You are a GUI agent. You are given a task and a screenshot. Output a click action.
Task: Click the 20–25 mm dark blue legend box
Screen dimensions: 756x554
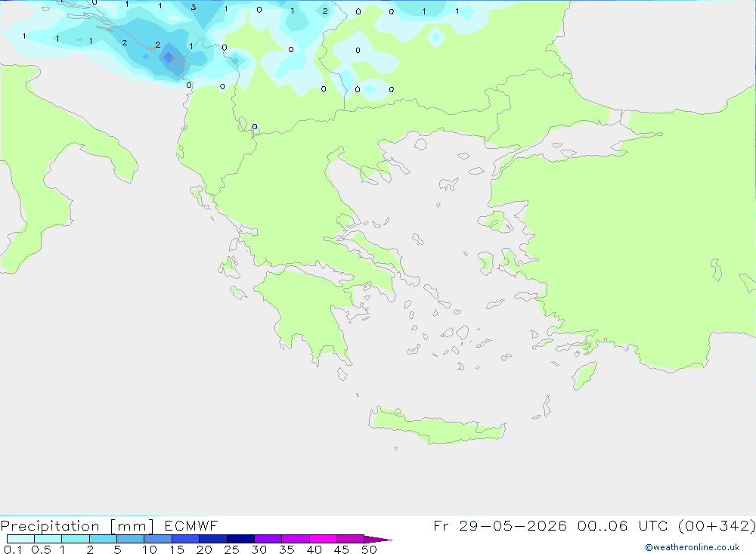(213, 539)
